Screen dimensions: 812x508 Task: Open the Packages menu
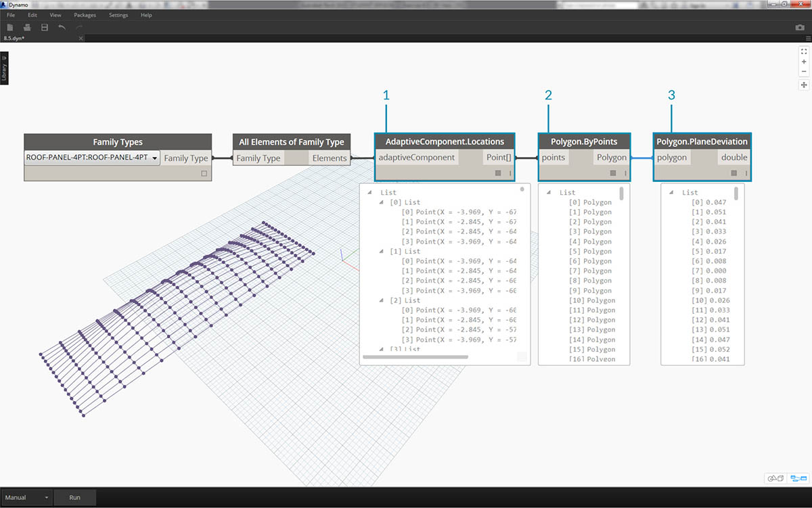[x=85, y=15]
